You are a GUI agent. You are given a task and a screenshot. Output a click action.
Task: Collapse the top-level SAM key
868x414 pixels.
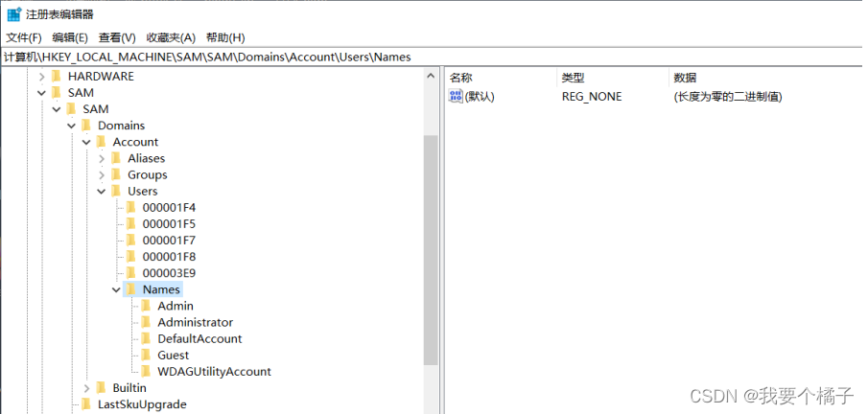coord(41,93)
